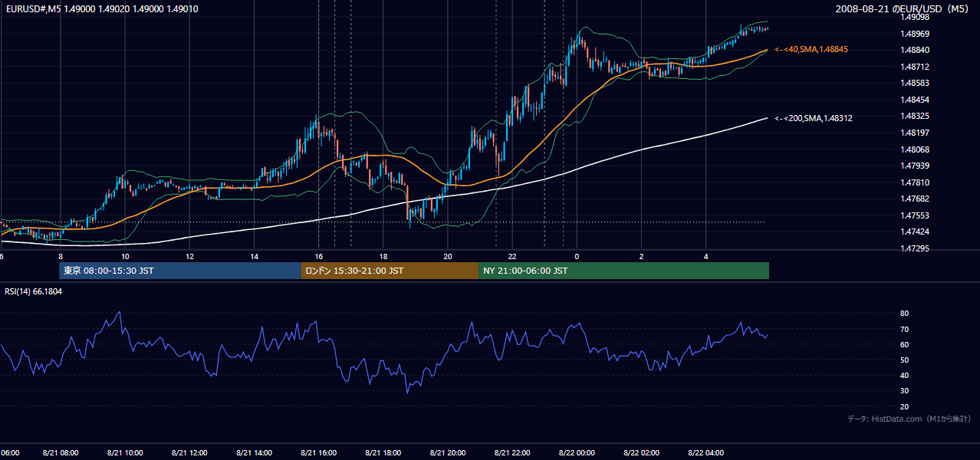The width and height of the screenshot is (980, 460).
Task: Click price axis value 1.48325
Action: 914,116
